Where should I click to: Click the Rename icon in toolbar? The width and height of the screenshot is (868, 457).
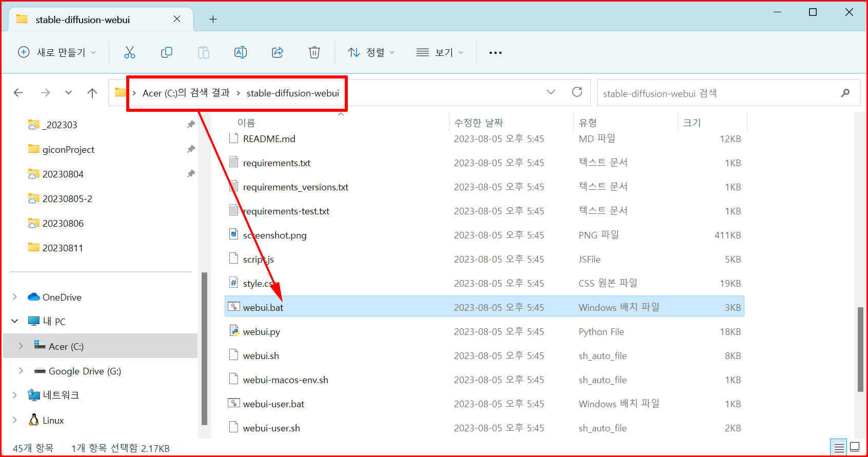click(x=241, y=52)
